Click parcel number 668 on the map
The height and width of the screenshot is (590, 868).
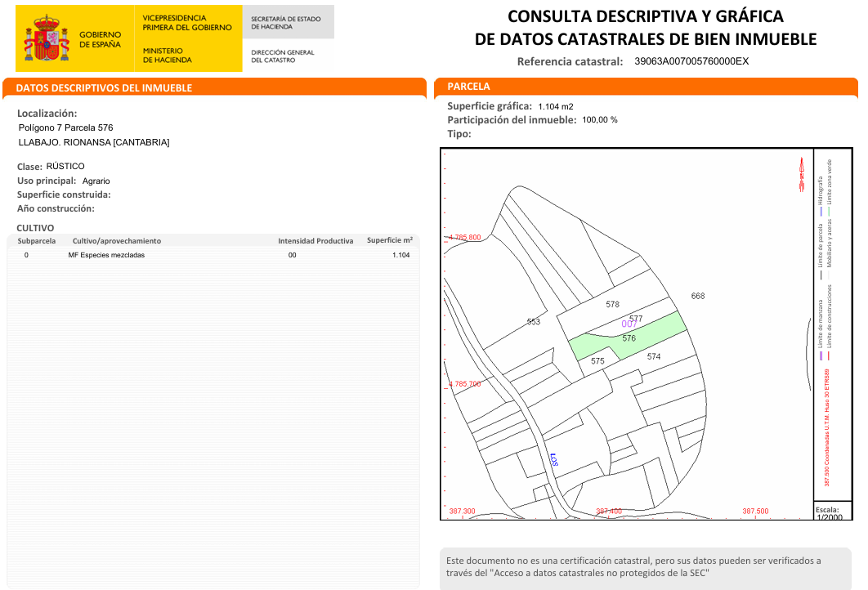tap(697, 296)
